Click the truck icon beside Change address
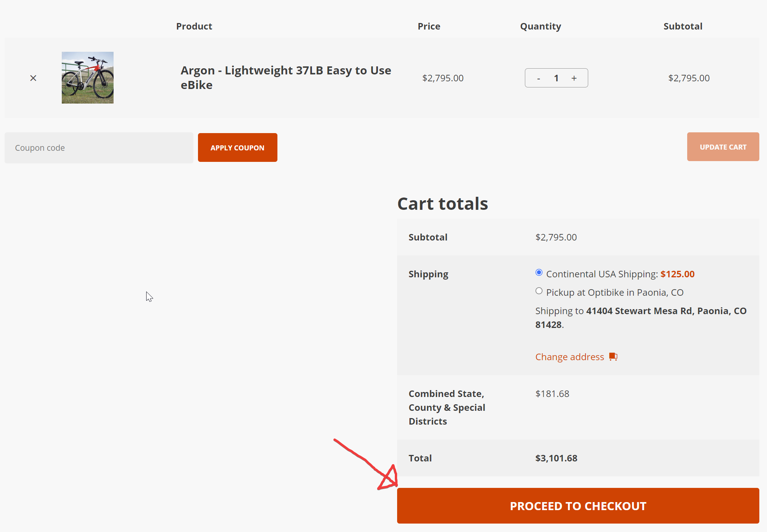This screenshot has width=767, height=532. tap(613, 357)
